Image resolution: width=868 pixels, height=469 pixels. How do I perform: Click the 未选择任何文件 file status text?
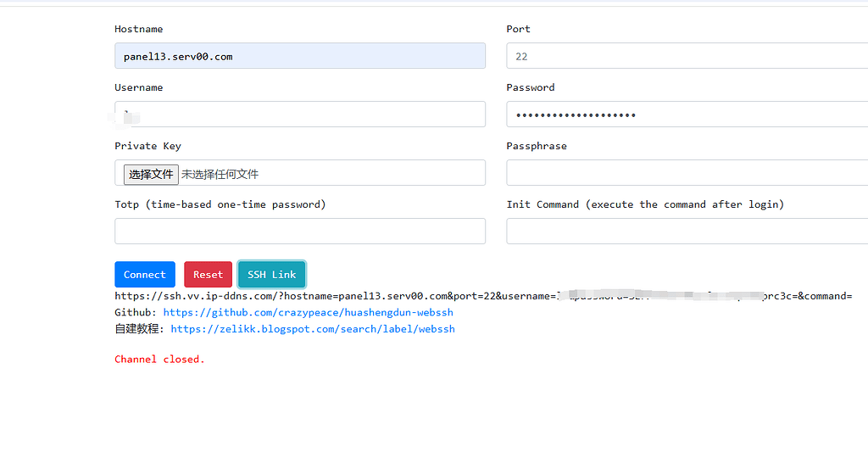[x=220, y=175]
